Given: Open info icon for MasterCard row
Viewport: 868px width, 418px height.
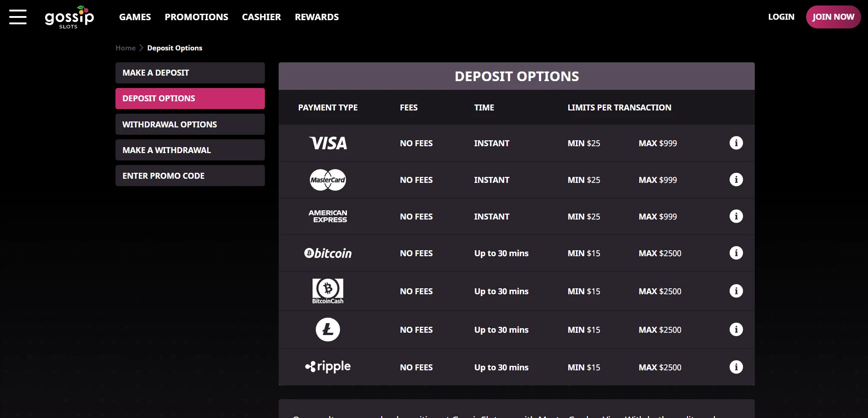Looking at the screenshot, I should coord(736,180).
